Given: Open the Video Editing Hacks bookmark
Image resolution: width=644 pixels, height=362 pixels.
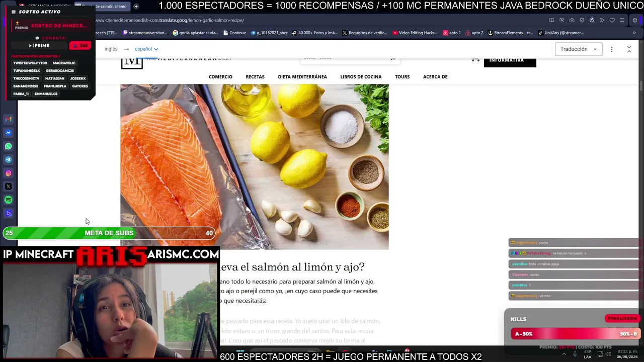Looking at the screenshot, I should point(415,33).
